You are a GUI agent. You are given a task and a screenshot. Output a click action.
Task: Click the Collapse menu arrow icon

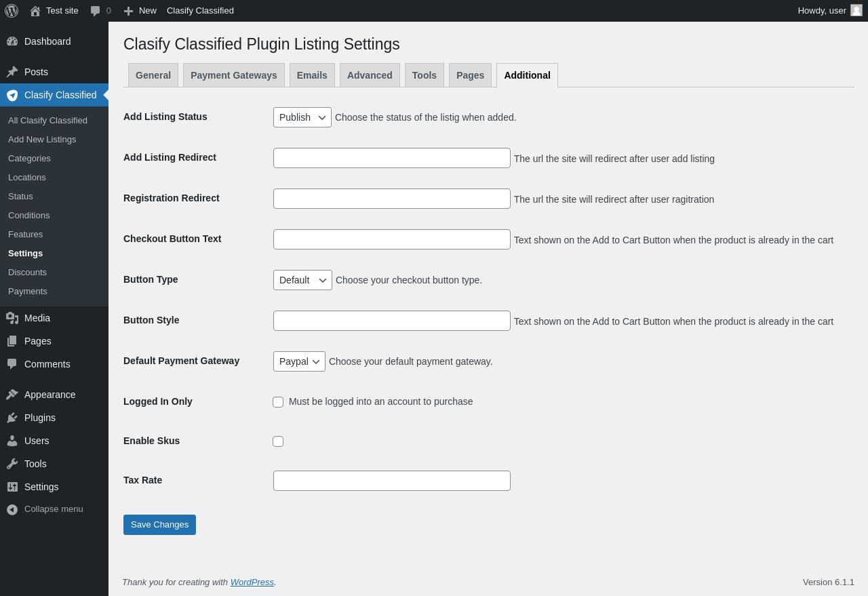(12, 509)
